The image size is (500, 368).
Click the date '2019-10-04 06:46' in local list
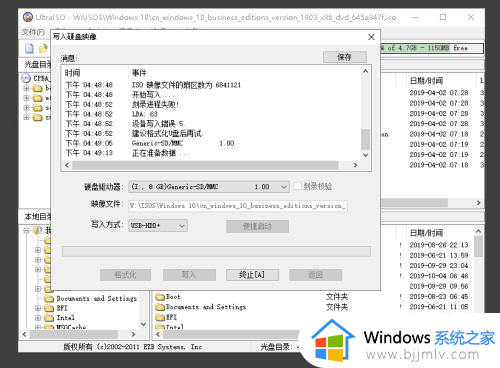[439, 276]
